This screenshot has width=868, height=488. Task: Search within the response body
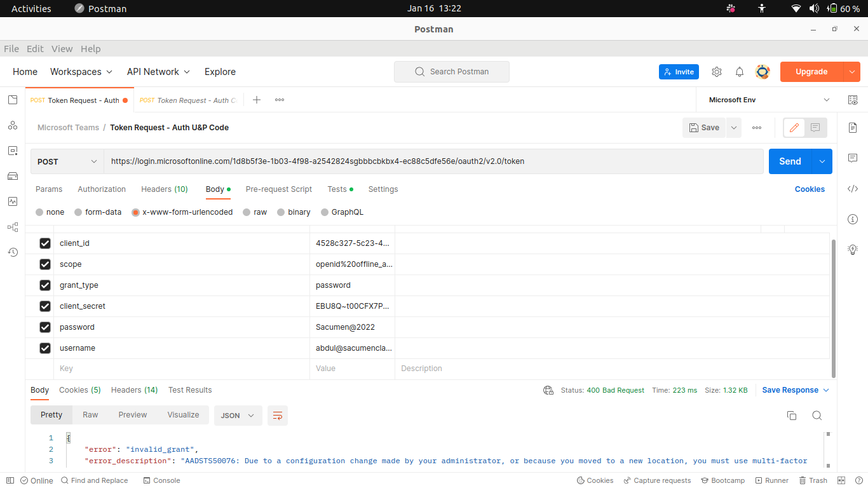[817, 416]
